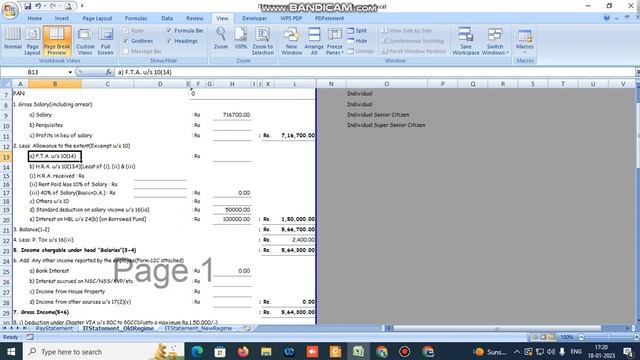Open the Page Layout ribbon tab
640x360 pixels.
click(x=97, y=18)
